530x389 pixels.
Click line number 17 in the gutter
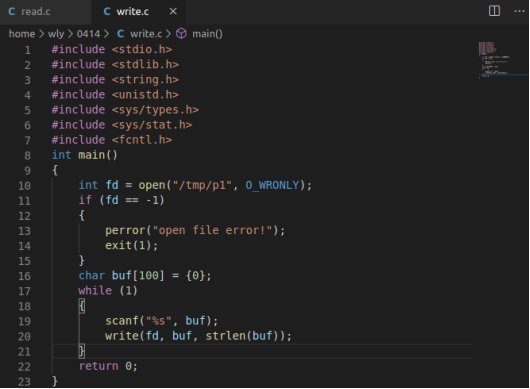[x=24, y=291]
